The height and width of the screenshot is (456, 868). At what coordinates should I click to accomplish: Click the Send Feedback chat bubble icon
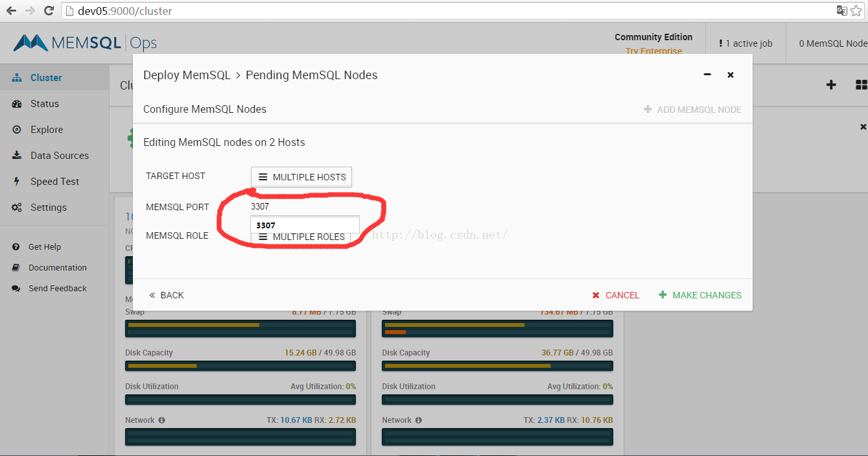[x=16, y=288]
